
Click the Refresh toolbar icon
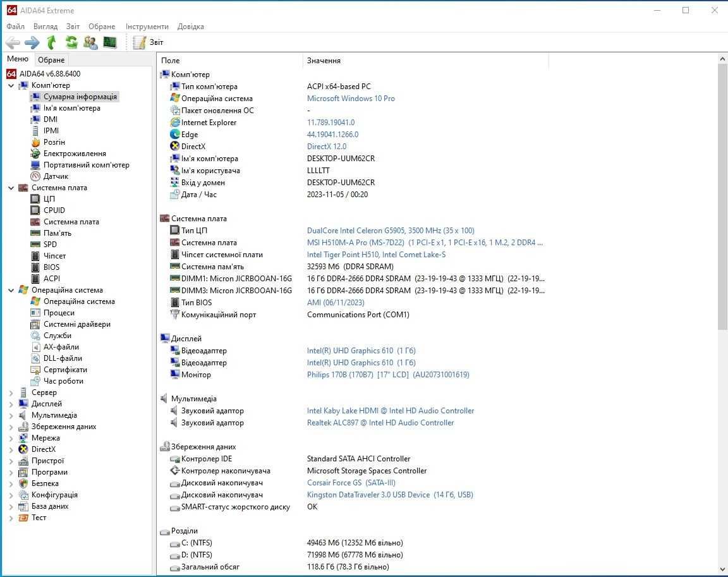(x=71, y=43)
